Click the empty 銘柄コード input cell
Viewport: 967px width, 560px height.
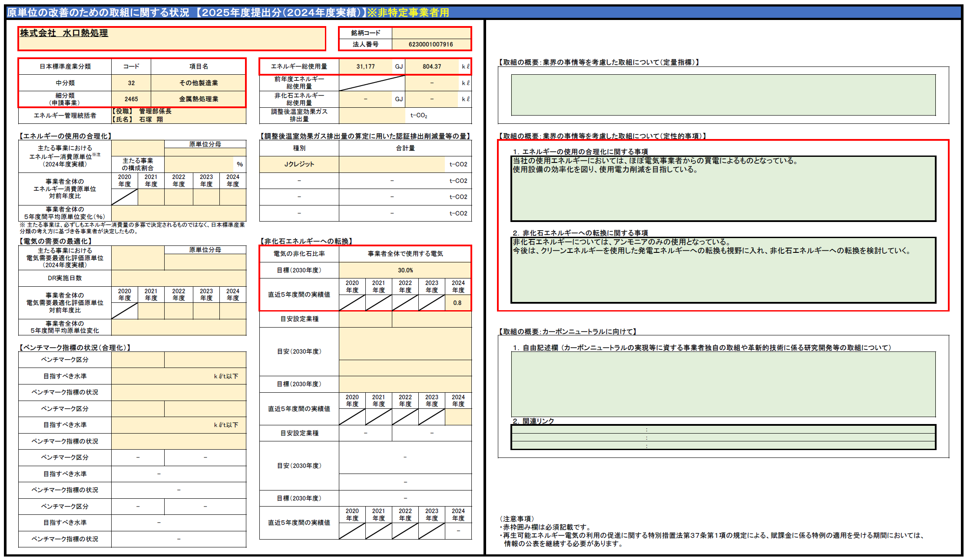431,33
